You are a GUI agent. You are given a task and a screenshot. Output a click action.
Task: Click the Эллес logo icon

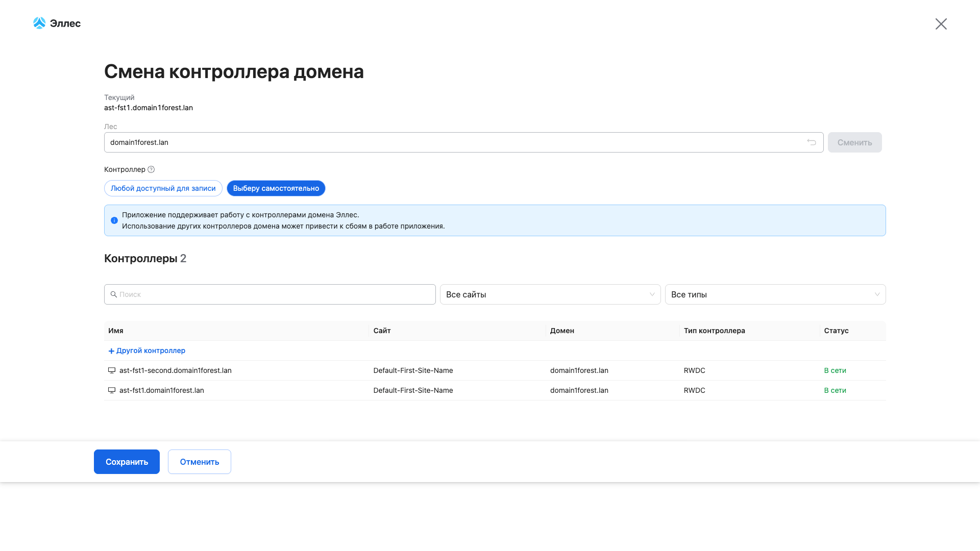39,23
